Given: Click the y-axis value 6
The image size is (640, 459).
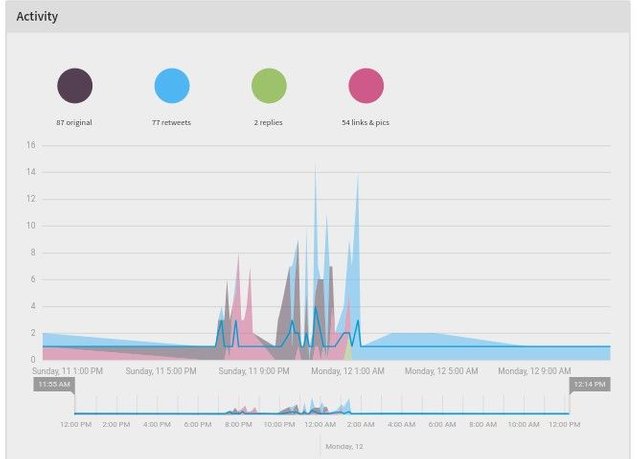Looking at the screenshot, I should pos(33,279).
